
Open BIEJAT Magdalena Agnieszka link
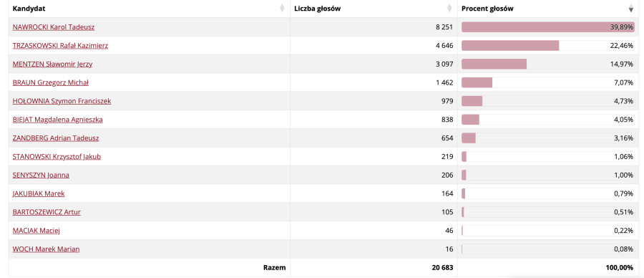coord(57,120)
